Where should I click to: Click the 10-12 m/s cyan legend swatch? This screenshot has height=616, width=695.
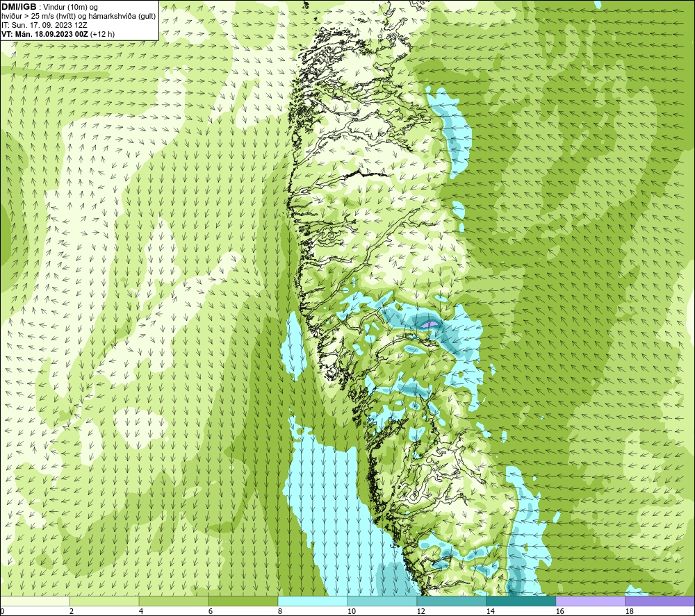(382, 601)
